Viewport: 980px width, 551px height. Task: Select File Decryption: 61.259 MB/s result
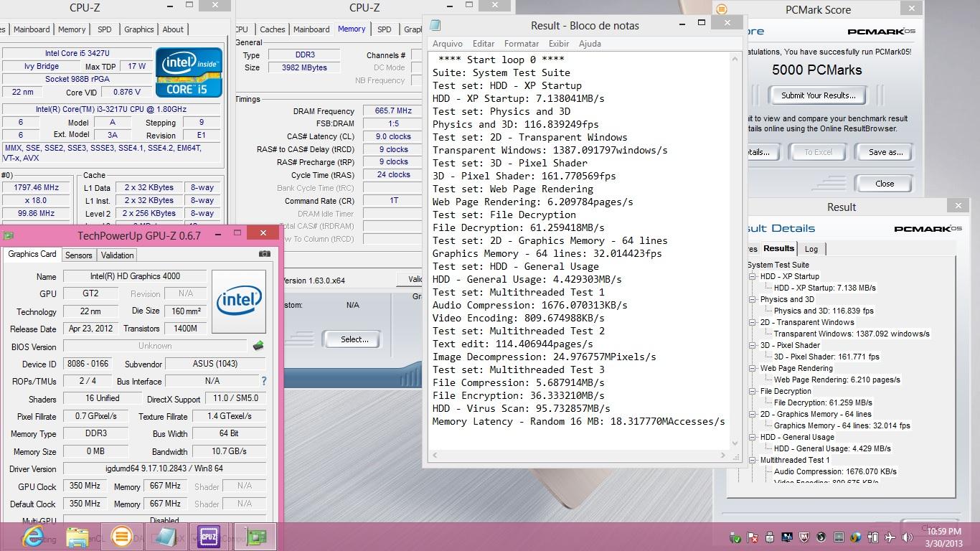pos(823,402)
